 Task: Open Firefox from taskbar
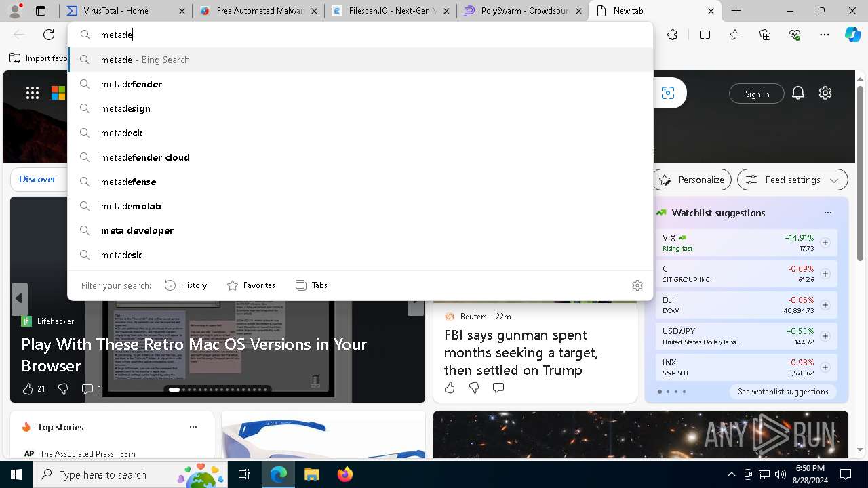point(344,474)
